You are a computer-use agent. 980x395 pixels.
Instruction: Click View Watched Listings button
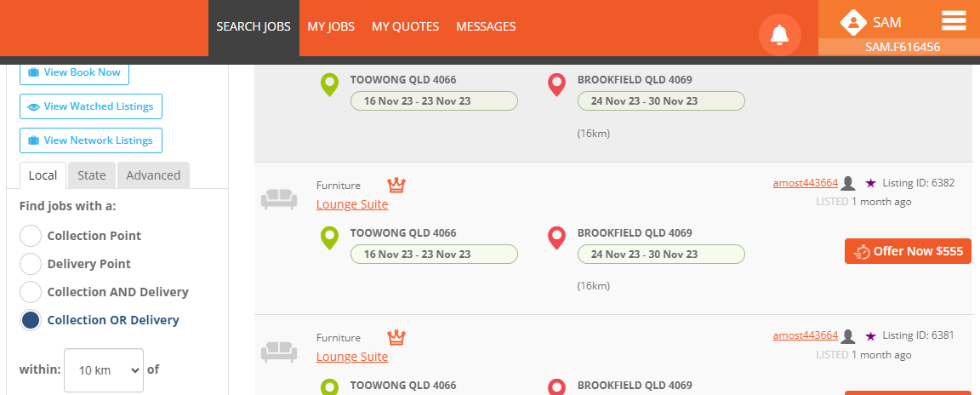tap(91, 106)
